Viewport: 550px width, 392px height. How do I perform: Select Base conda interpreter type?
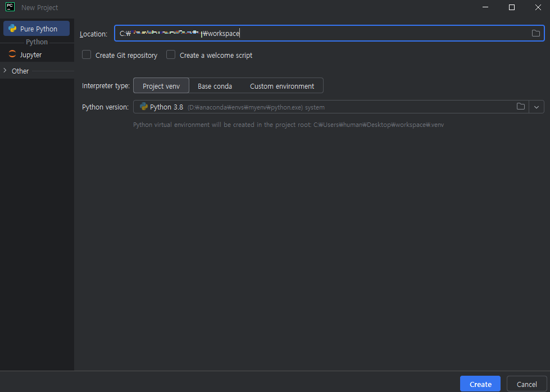[215, 86]
